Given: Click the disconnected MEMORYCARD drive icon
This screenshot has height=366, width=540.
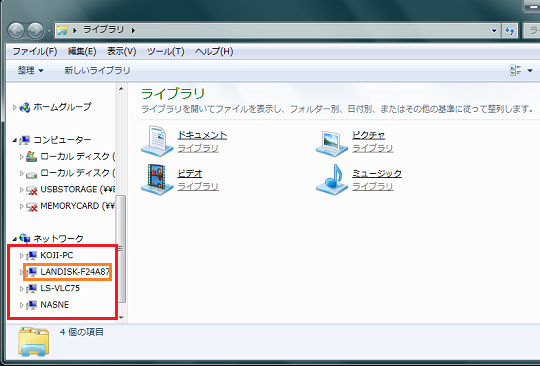Looking at the screenshot, I should (x=32, y=206).
